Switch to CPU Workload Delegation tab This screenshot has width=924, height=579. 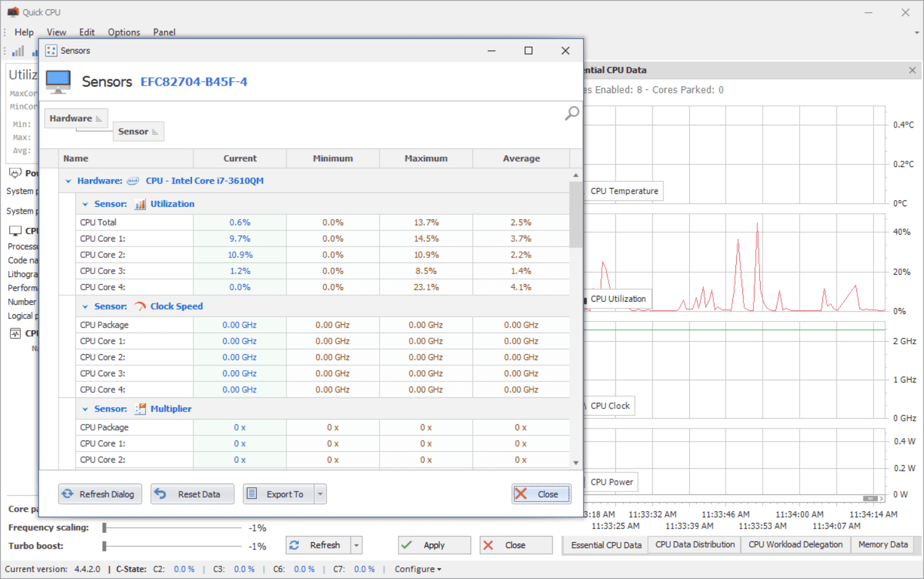(x=795, y=545)
